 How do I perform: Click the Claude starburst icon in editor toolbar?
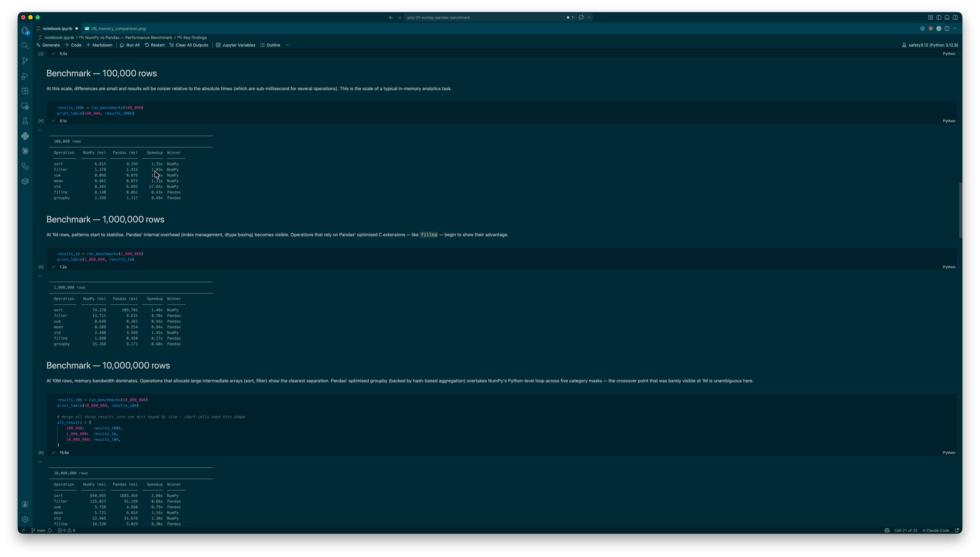(x=931, y=28)
